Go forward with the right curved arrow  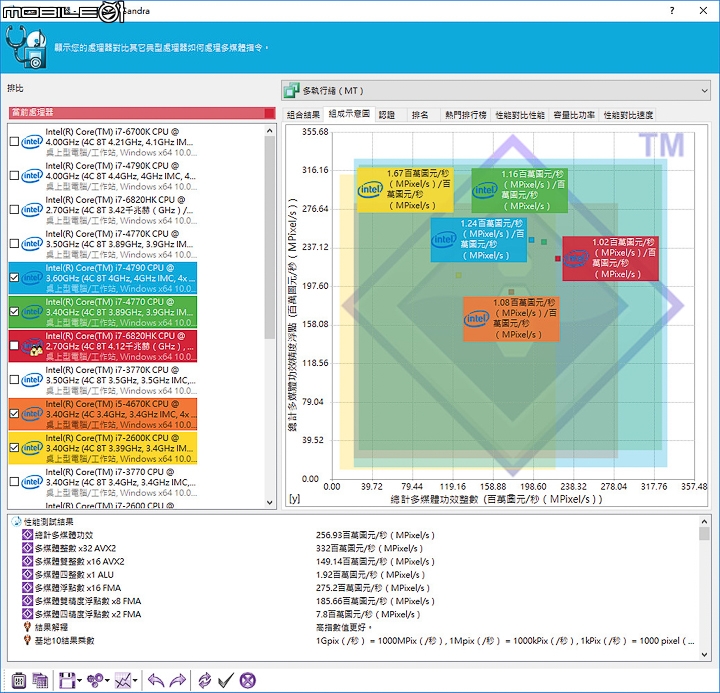tap(178, 680)
